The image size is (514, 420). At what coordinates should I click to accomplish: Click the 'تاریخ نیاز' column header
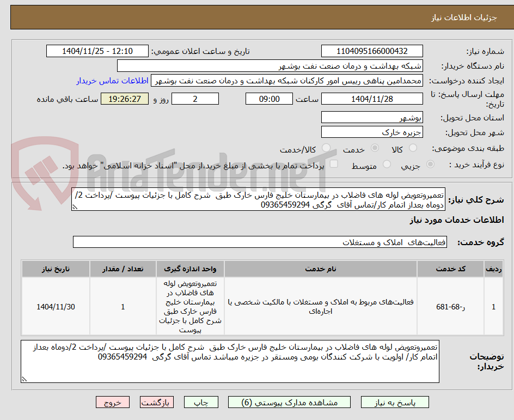tap(56, 269)
